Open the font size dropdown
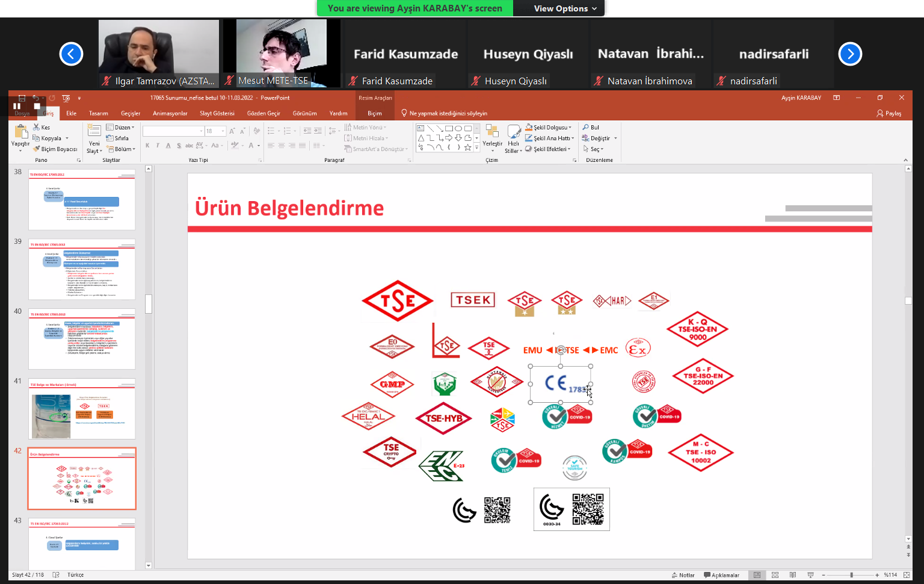The width and height of the screenshot is (924, 584). tap(223, 131)
